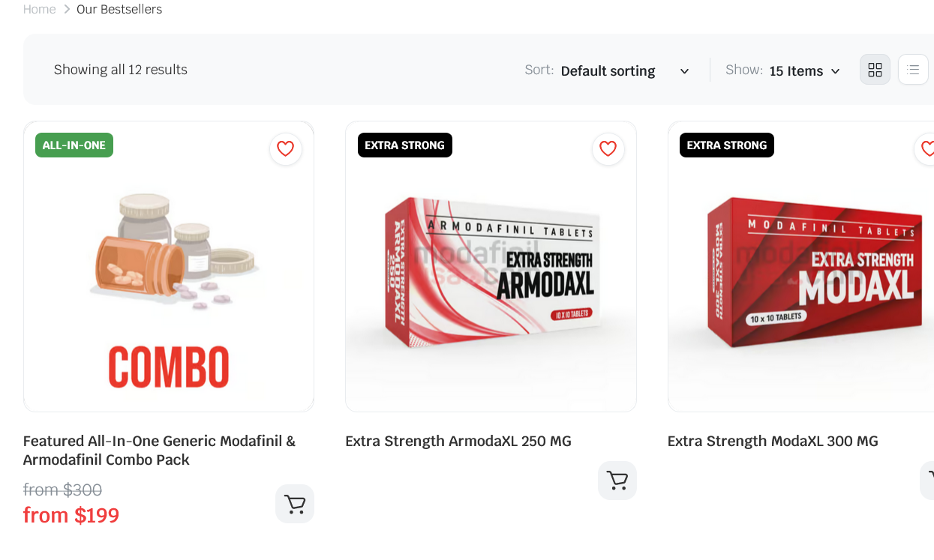
Task: Add Extra Strength ArmodaXL 250 MG to cart
Action: pos(617,480)
